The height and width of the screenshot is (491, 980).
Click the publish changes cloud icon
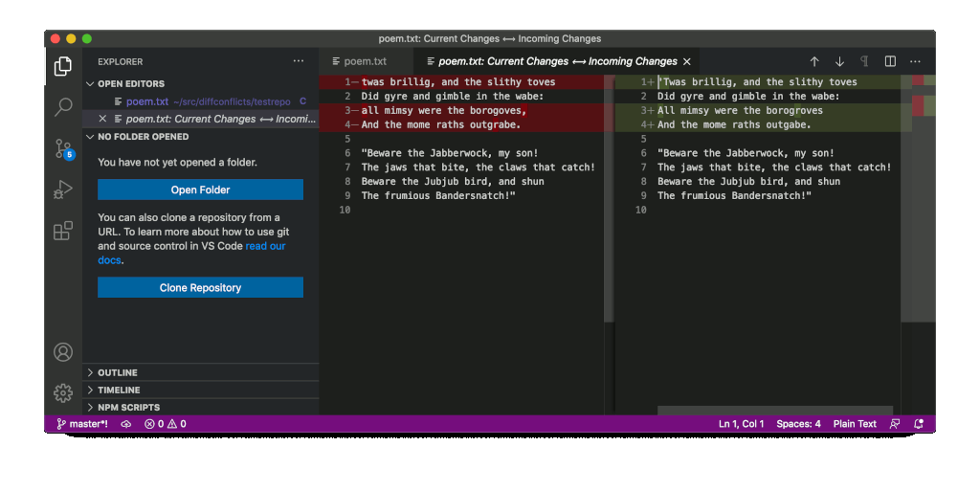125,424
